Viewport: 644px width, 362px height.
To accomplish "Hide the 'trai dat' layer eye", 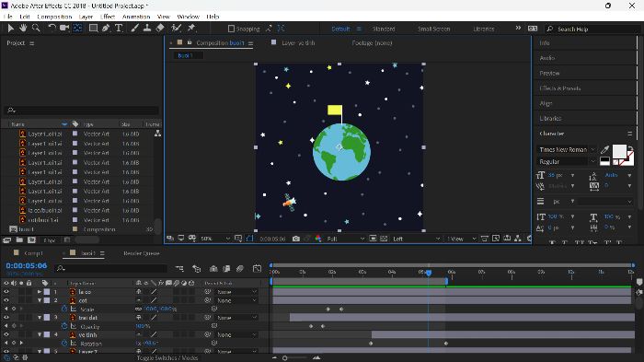I will tap(6, 318).
